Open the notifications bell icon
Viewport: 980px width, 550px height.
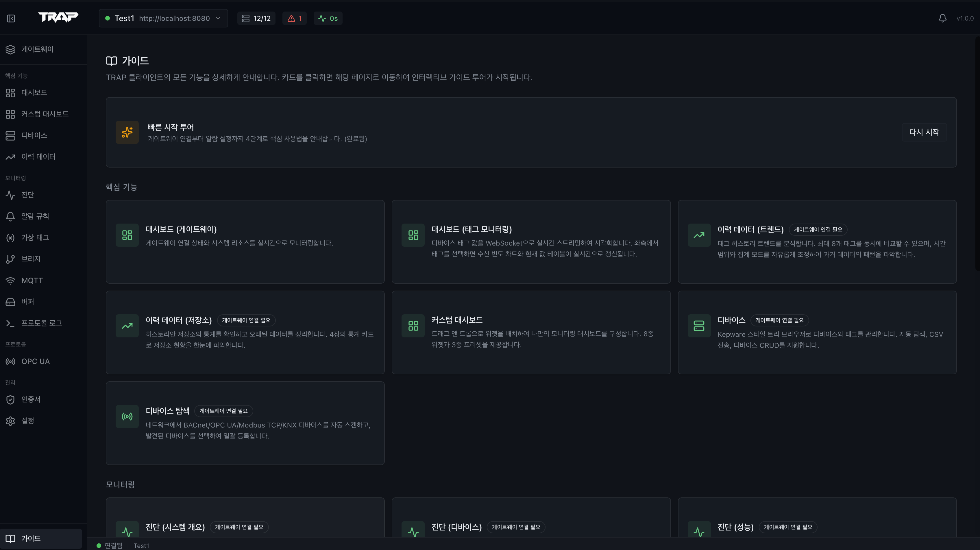coord(942,18)
